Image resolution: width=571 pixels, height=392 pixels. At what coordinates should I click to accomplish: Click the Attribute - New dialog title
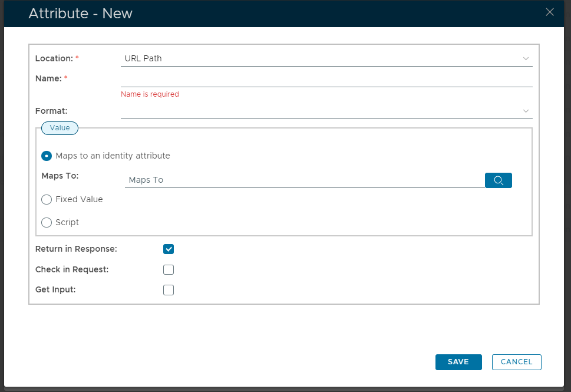click(80, 14)
